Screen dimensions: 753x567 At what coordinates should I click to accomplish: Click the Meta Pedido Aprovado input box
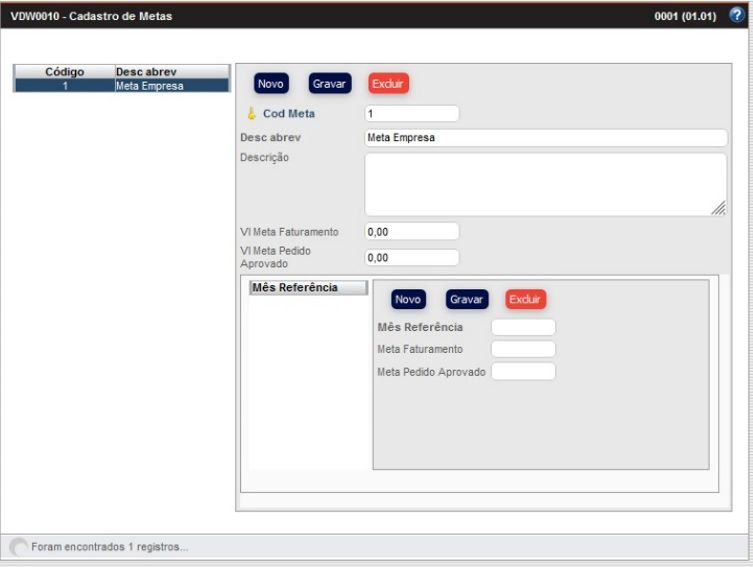point(523,371)
